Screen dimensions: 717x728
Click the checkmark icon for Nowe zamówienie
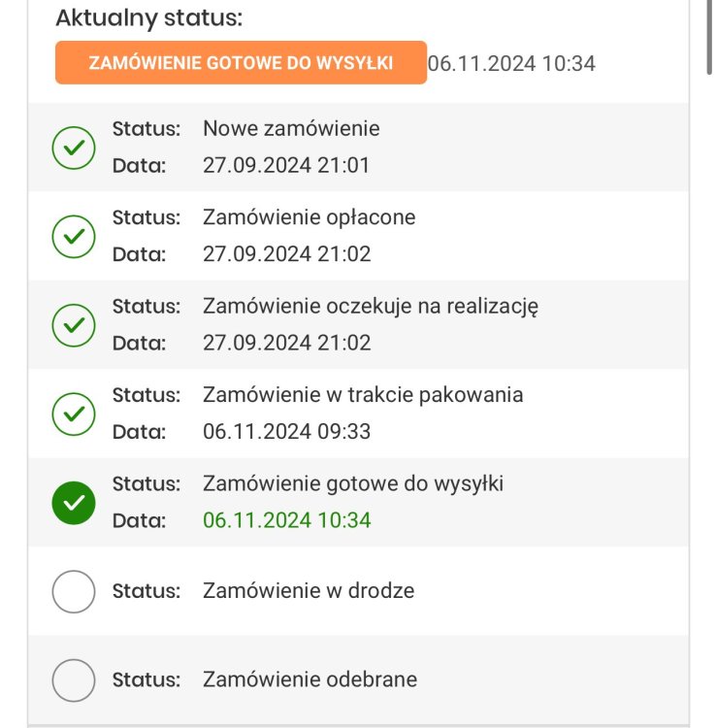point(73,147)
